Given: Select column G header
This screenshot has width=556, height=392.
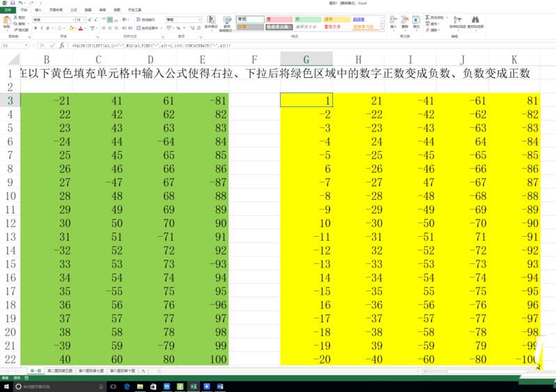Looking at the screenshot, I should [307, 59].
